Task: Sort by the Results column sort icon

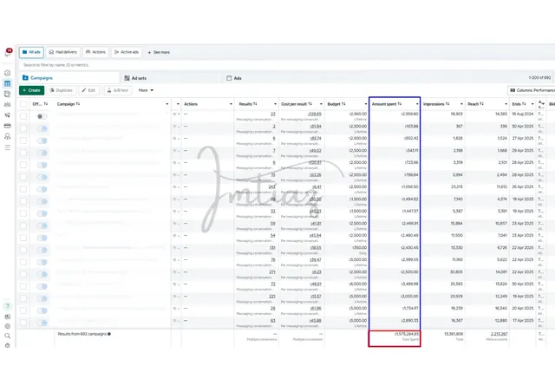Action: 255,104
